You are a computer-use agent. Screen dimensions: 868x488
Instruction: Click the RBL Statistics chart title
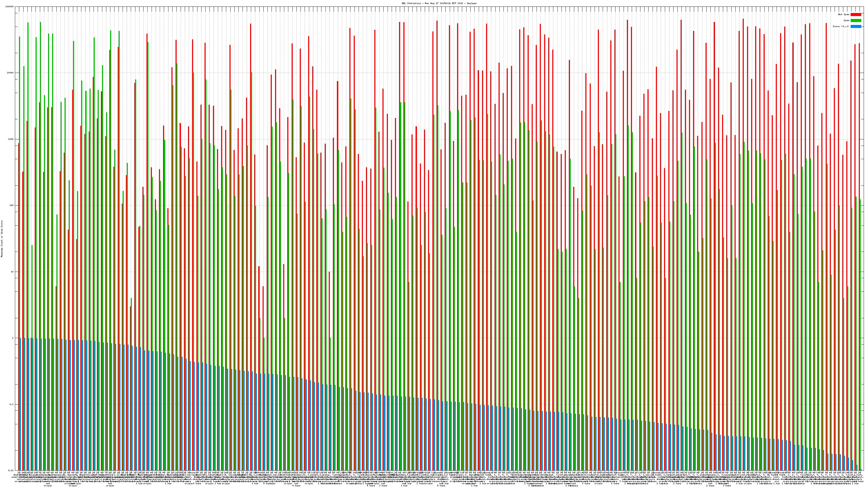[x=439, y=3]
